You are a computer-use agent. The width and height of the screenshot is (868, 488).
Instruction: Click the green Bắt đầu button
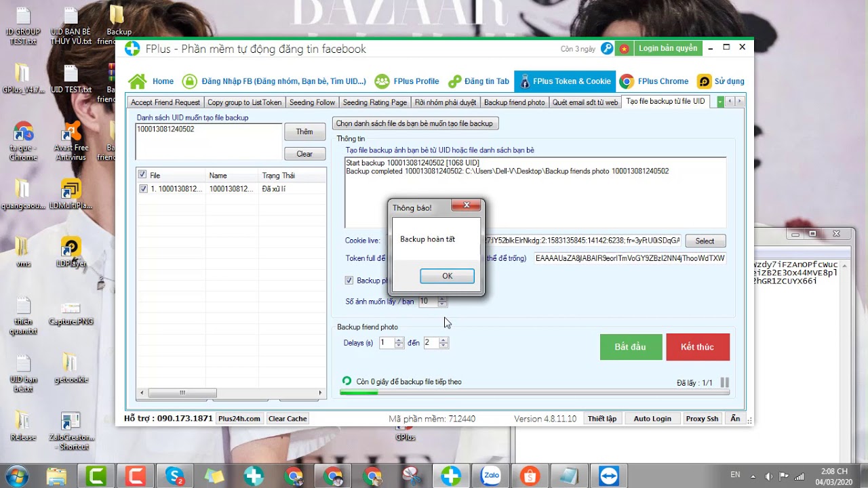[x=631, y=347]
